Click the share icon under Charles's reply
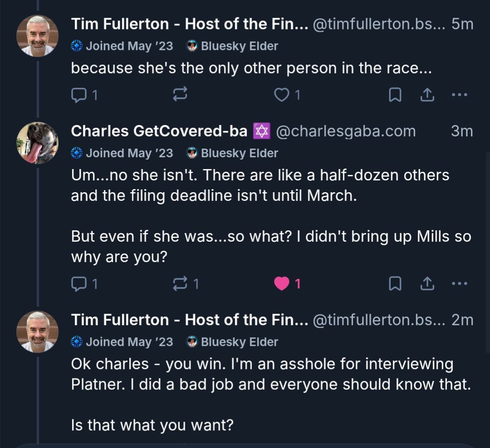 [427, 283]
